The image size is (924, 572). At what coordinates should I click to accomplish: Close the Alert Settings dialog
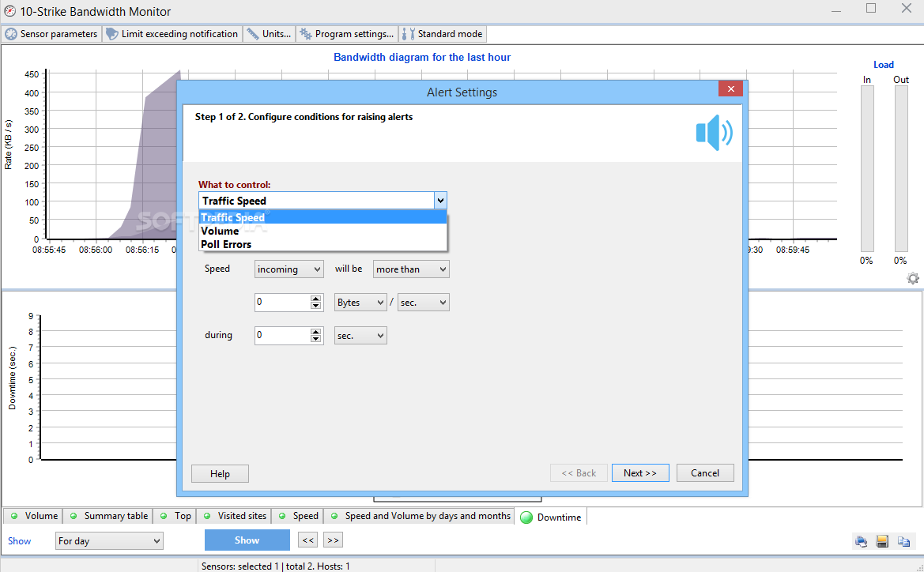730,89
